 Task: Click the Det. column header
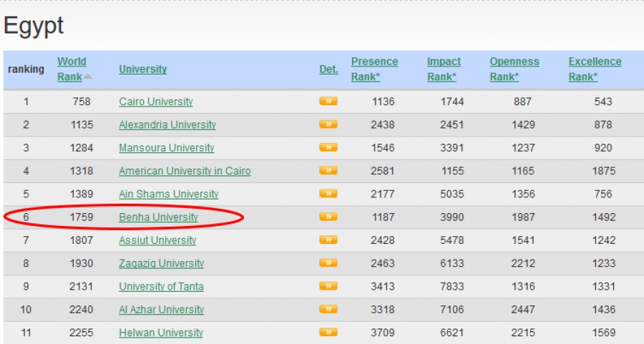tap(328, 69)
